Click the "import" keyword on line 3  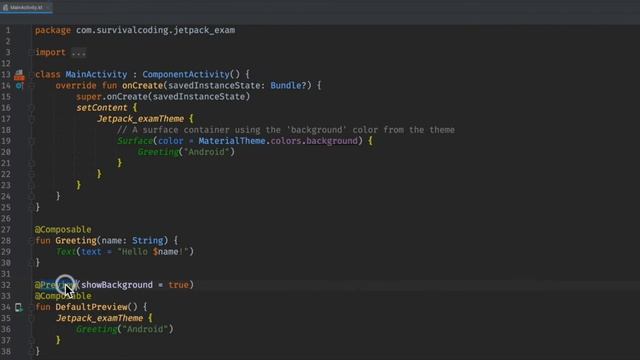point(50,53)
